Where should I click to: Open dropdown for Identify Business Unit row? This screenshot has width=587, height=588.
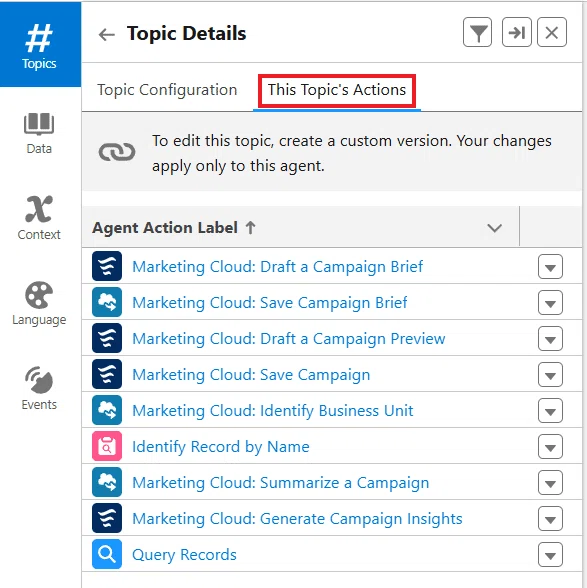click(x=550, y=411)
